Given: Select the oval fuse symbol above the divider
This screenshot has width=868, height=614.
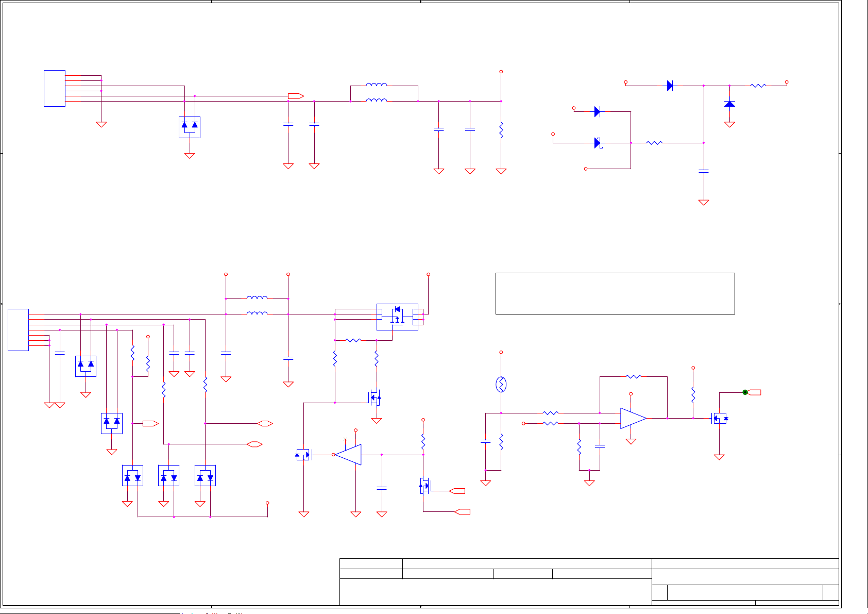Looking at the screenshot, I should tap(501, 385).
